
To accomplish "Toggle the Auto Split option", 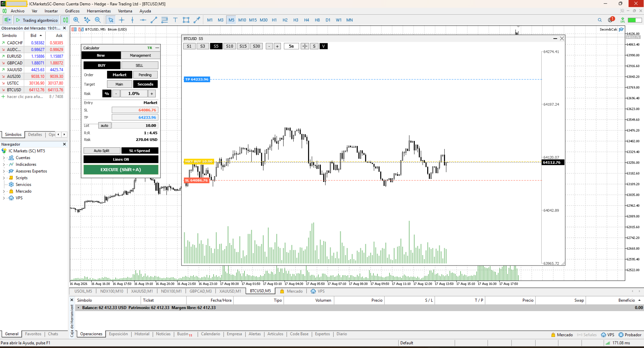I will point(102,151).
